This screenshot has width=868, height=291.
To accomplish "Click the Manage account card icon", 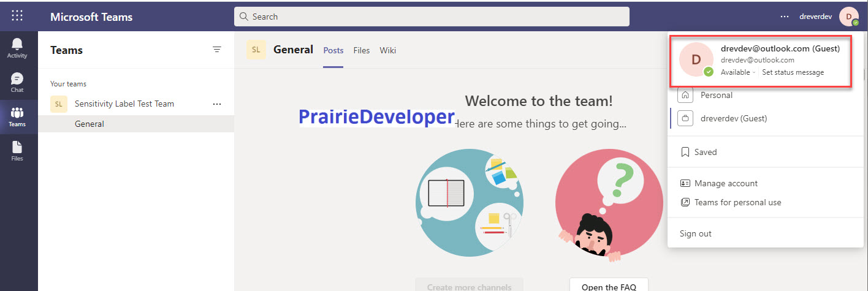I will pyautogui.click(x=685, y=183).
